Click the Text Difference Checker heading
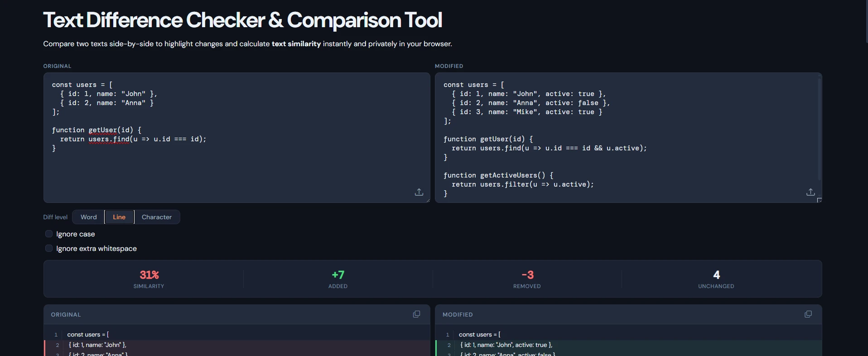868x356 pixels. click(242, 20)
